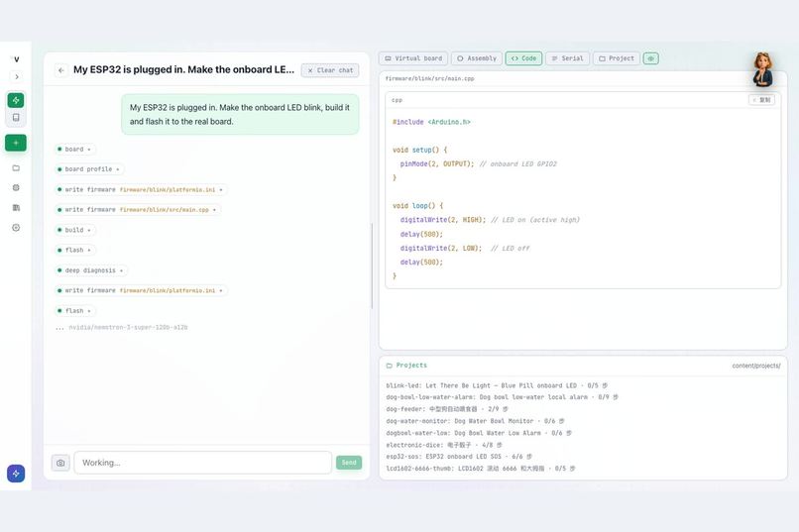Switch to the Assembly tab

click(477, 58)
